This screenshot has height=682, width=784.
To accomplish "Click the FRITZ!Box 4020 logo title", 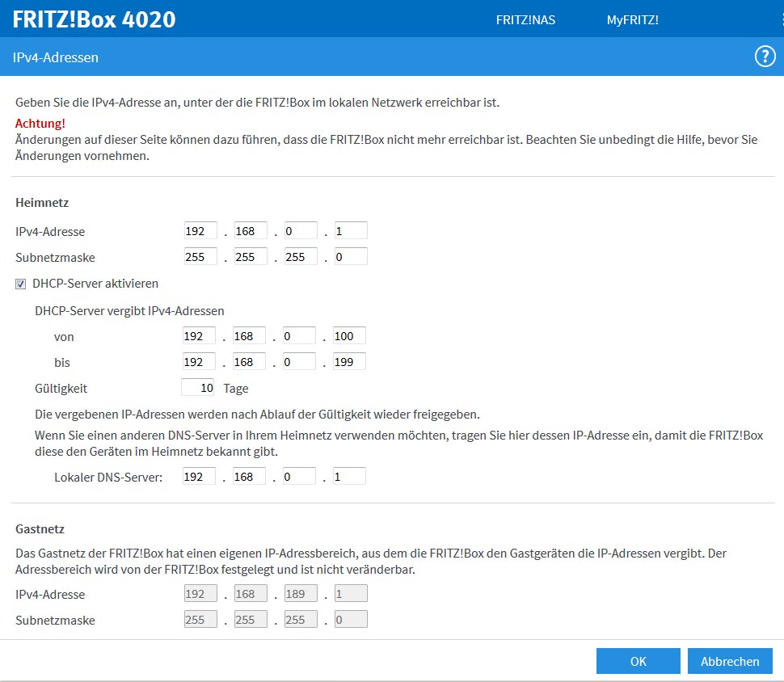I will (x=94, y=19).
